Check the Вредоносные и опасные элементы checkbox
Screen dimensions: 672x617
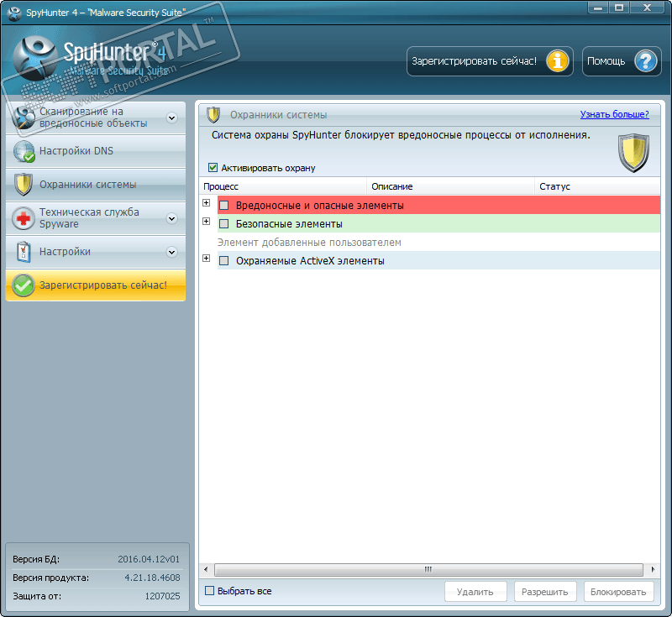pos(223,206)
